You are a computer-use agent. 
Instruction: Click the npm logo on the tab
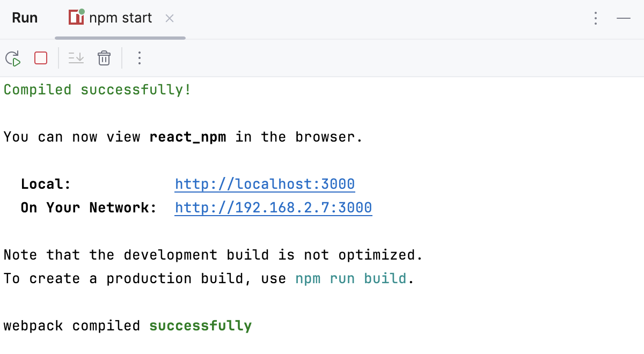pyautogui.click(x=76, y=17)
